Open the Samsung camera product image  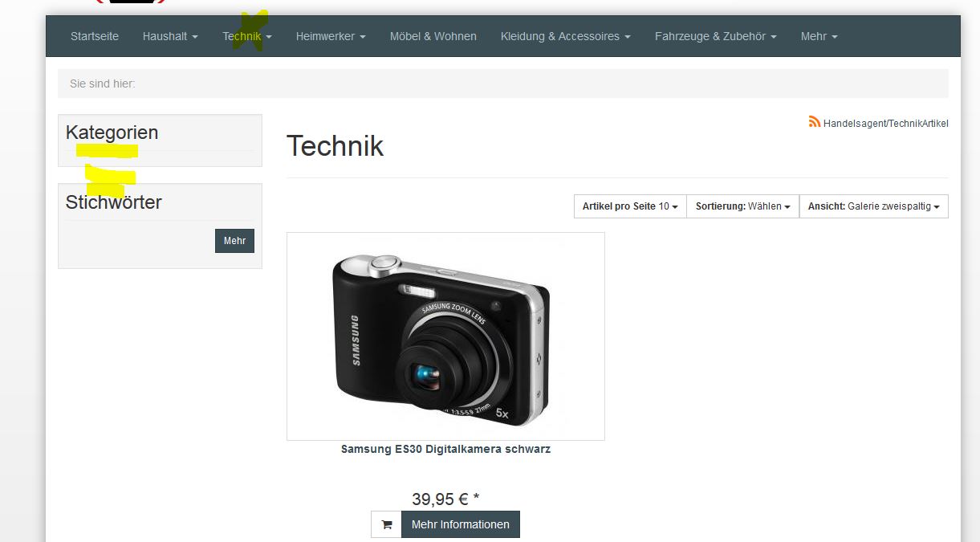pos(445,336)
